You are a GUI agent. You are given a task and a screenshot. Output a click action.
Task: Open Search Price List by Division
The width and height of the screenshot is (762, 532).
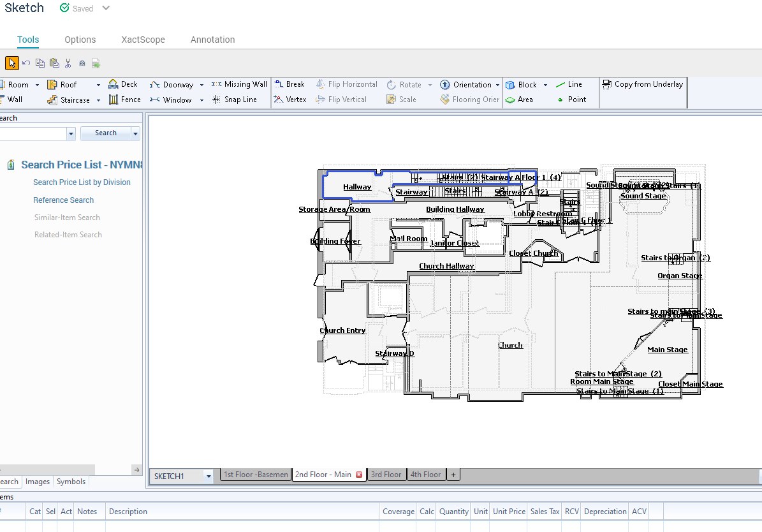pos(82,182)
